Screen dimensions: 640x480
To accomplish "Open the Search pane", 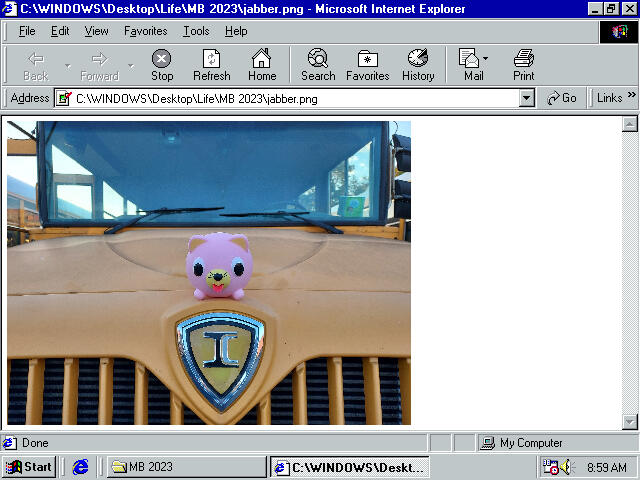I will coord(318,59).
